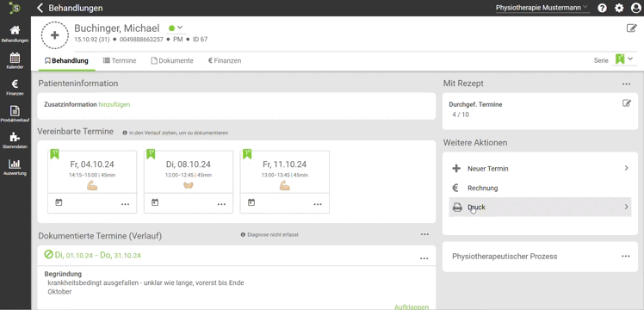Click the phone number 0049888663257
The image size is (644, 310).
pos(142,40)
